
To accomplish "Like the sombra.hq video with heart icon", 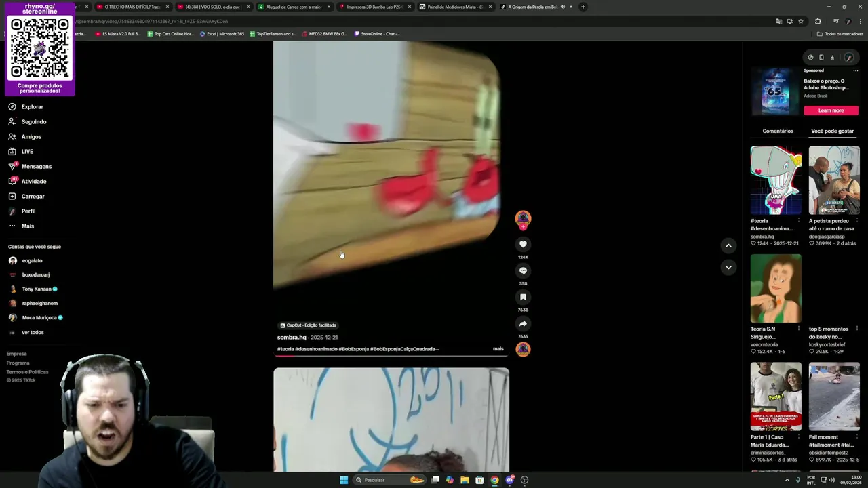I will 523,244.
